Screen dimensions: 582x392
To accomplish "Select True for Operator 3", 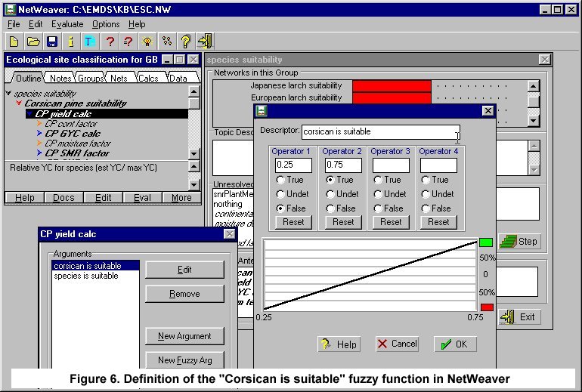I will click(378, 180).
